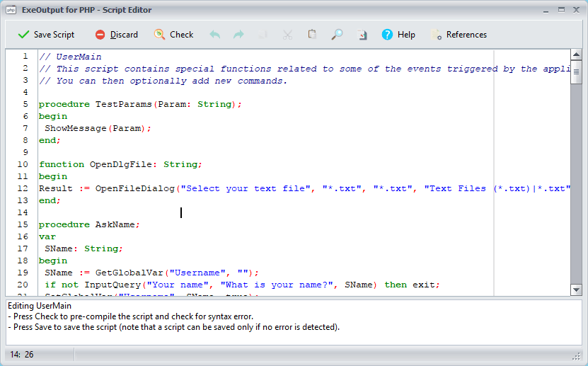Click the Copy icon in toolbar
This screenshot has width=588, height=366.
tap(263, 35)
